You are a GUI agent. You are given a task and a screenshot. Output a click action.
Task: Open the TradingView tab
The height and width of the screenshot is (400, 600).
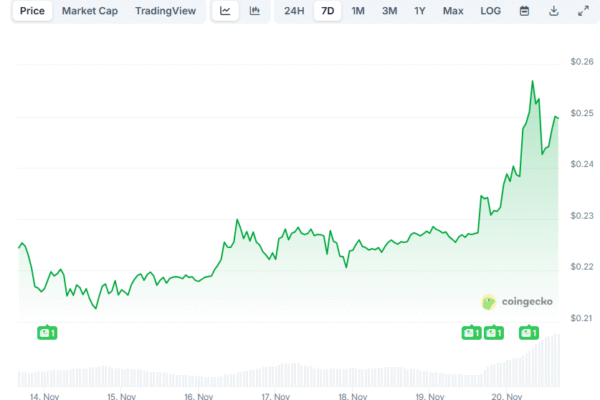coord(166,11)
